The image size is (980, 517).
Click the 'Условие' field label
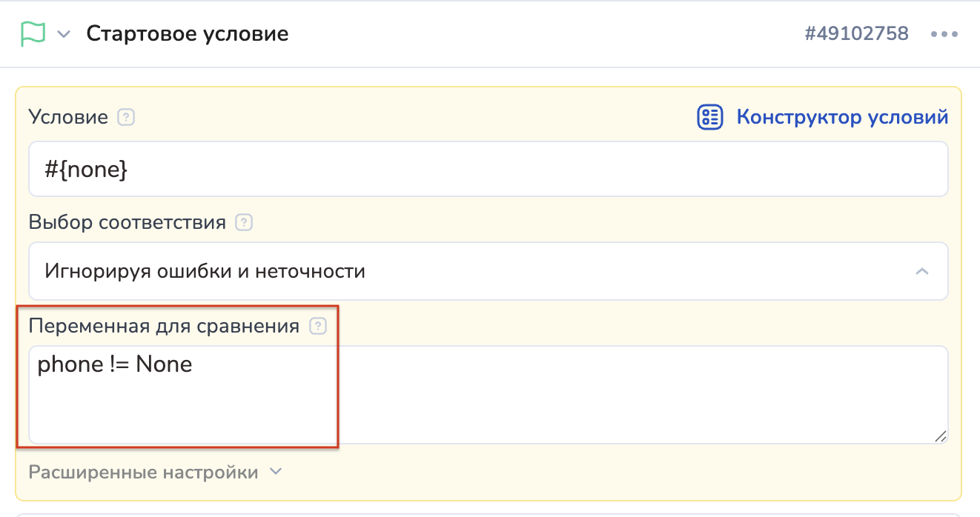(68, 117)
